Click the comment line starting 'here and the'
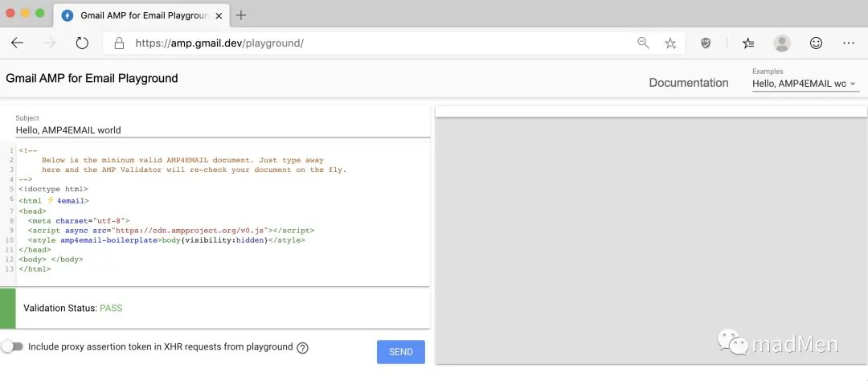This screenshot has width=868, height=381. click(194, 170)
